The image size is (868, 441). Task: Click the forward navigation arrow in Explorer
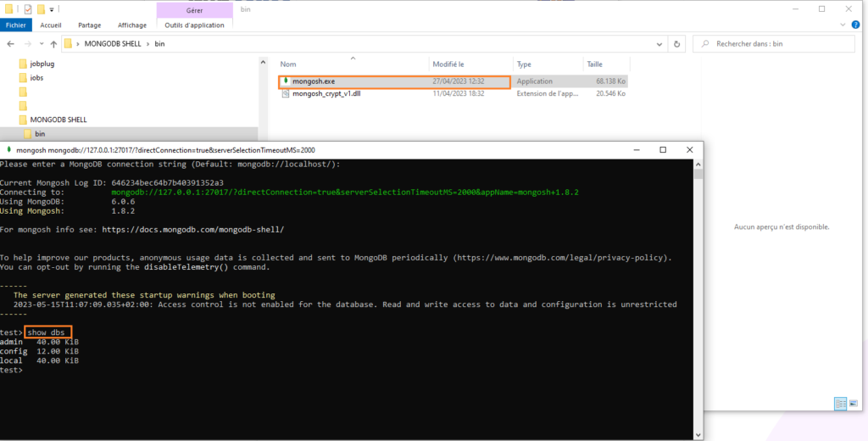(28, 44)
